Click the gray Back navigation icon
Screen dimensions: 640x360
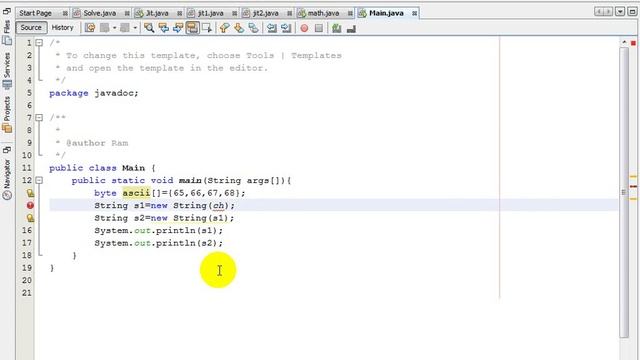pyautogui.click(x=105, y=28)
